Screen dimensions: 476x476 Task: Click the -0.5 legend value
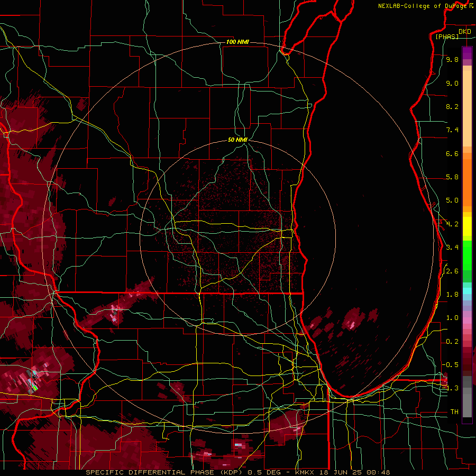point(450,365)
